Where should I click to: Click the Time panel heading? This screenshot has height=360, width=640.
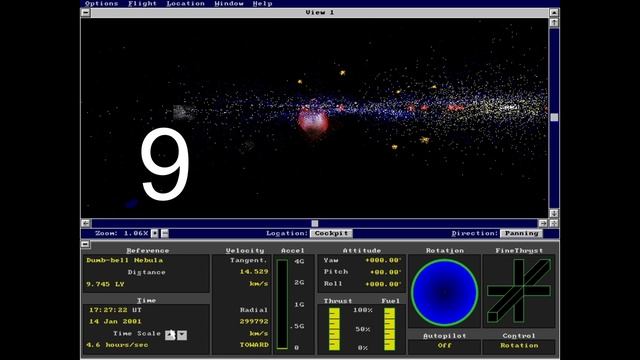click(x=146, y=300)
